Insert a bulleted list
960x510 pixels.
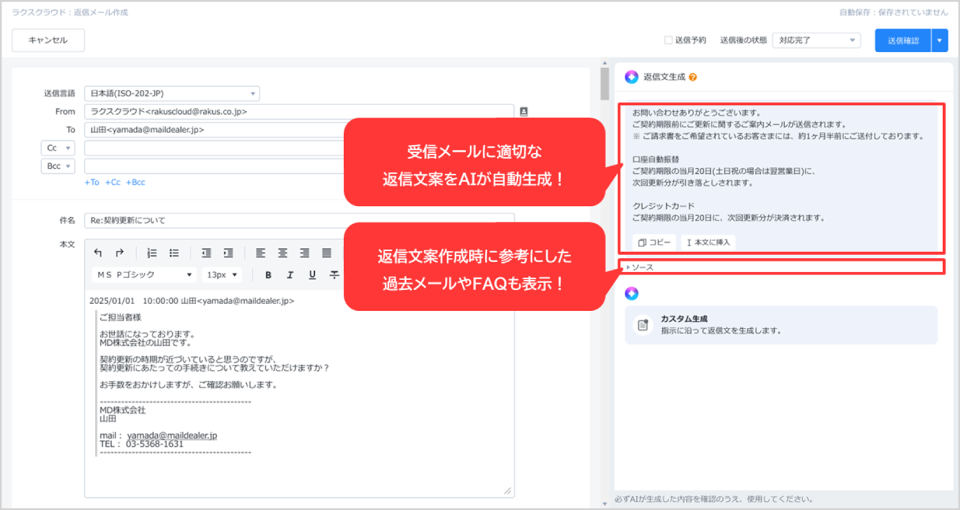(x=174, y=253)
